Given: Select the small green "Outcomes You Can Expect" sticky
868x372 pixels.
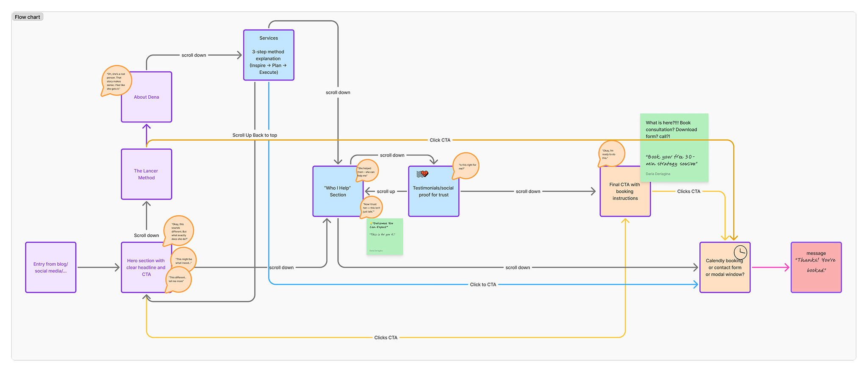Looking at the screenshot, I should coord(384,236).
